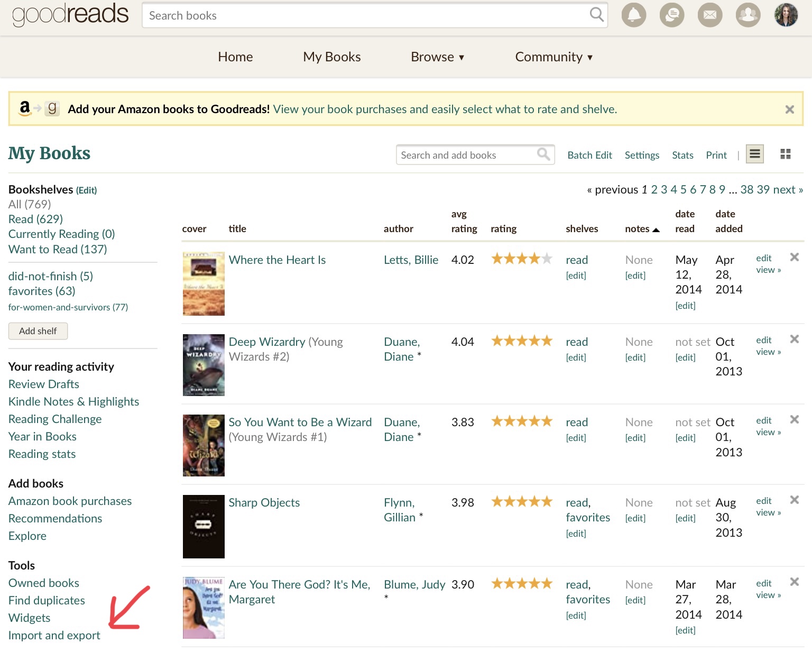812x652 pixels.
Task: Go to Home in navigation
Action: 235,57
